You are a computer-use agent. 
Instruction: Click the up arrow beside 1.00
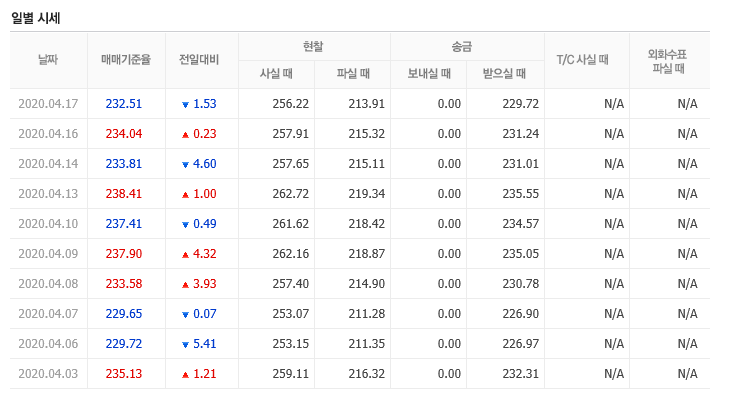[x=185, y=195]
